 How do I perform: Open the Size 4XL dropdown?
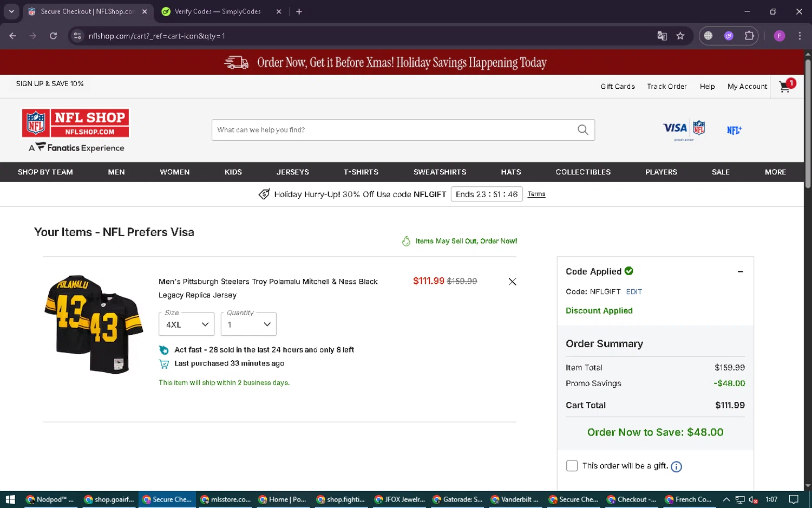[x=187, y=324]
